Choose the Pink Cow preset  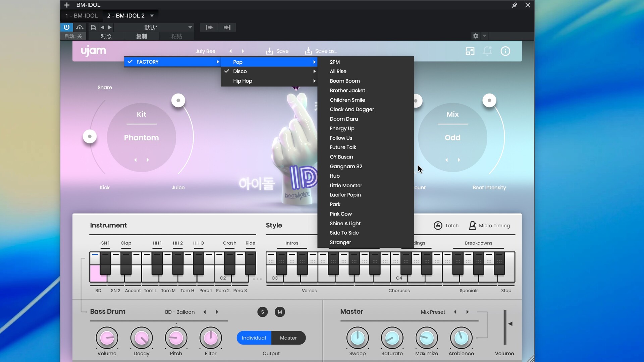coord(366,214)
